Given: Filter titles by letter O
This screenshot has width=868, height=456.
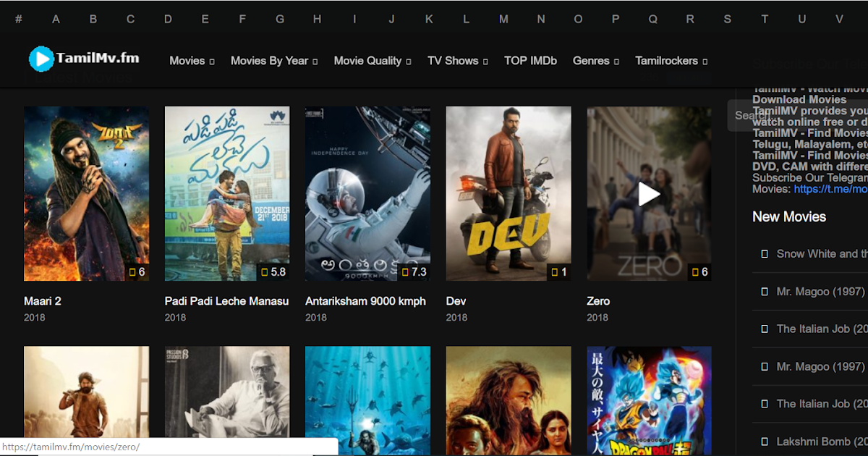Looking at the screenshot, I should coord(578,19).
